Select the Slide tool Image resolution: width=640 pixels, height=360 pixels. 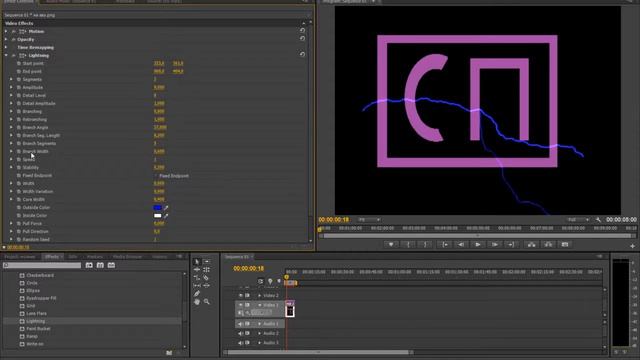207,286
